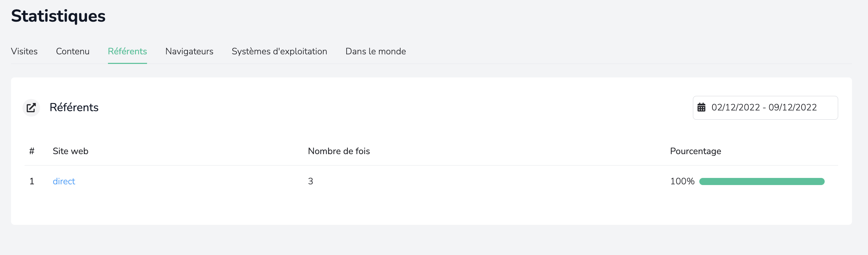Click the Pourcentage column header
Viewport: 868px width, 255px height.
pos(695,151)
